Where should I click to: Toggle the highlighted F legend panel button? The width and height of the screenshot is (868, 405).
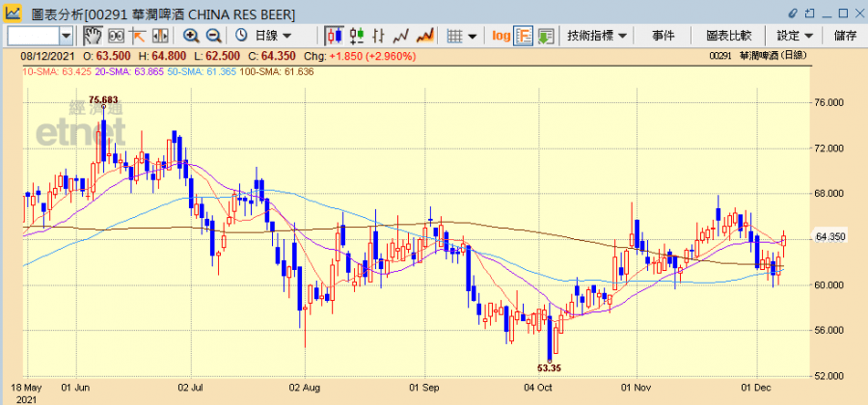pyautogui.click(x=524, y=36)
